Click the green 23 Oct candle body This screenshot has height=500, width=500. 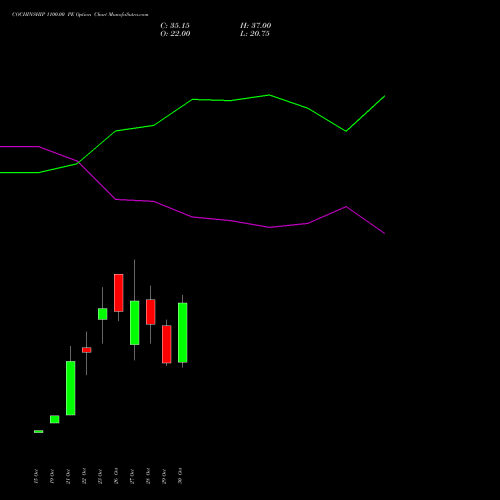point(102,314)
